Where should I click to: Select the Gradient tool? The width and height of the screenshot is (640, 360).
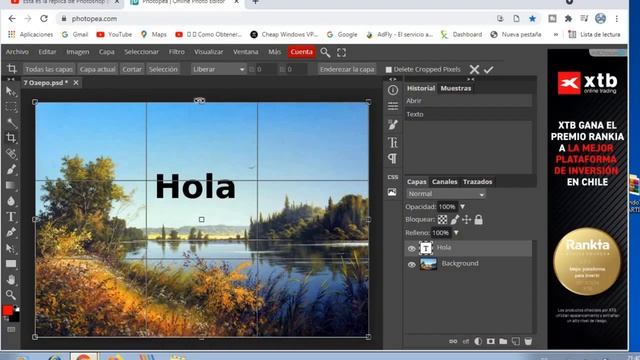click(x=11, y=185)
